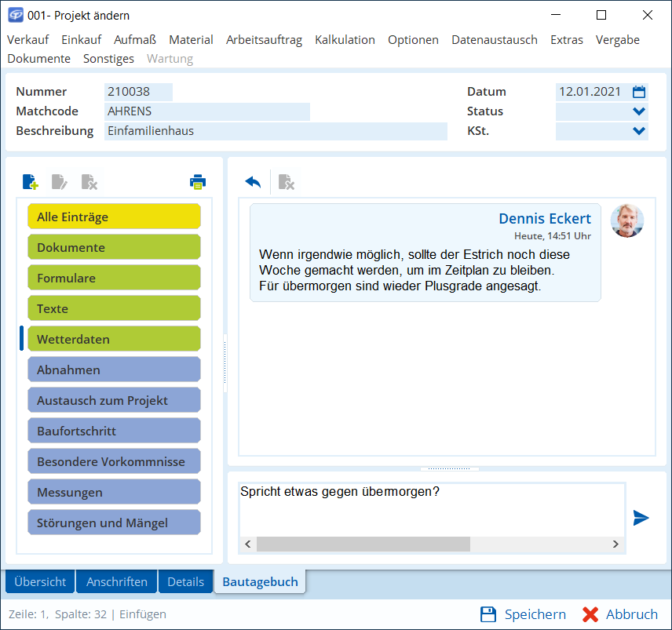
Task: Click Speichern to save the project
Action: (x=523, y=614)
